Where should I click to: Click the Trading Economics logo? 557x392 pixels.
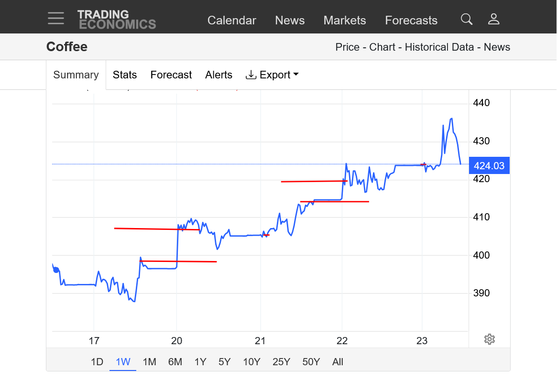point(117,20)
